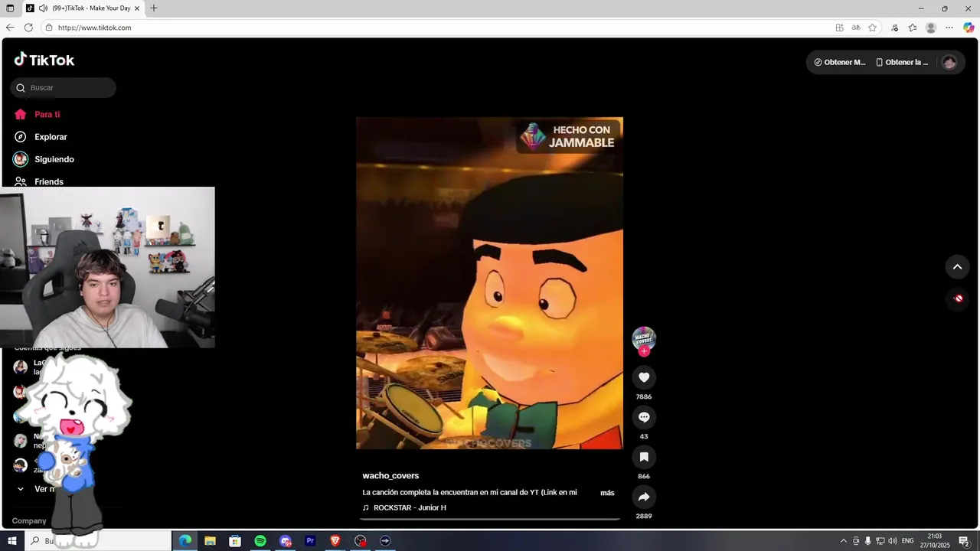Reload the page with refresh icon
The height and width of the screenshot is (551, 980).
28,28
